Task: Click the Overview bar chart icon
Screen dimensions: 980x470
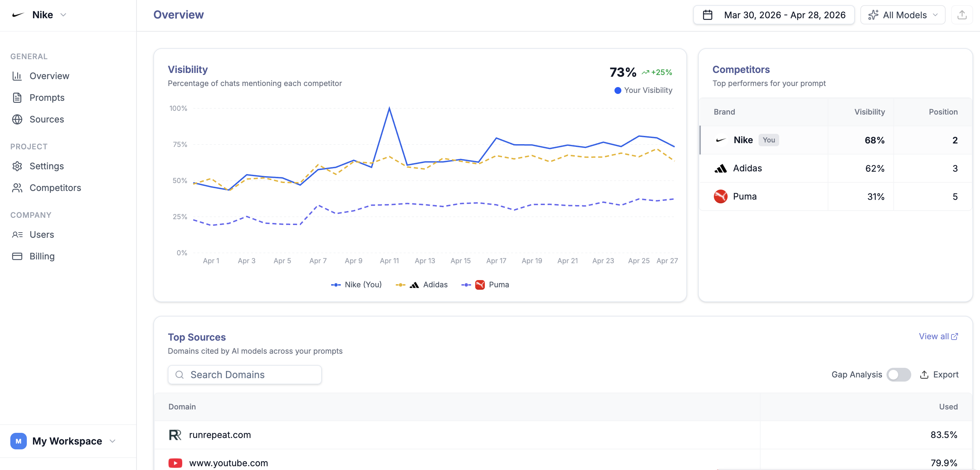Action: coord(17,76)
